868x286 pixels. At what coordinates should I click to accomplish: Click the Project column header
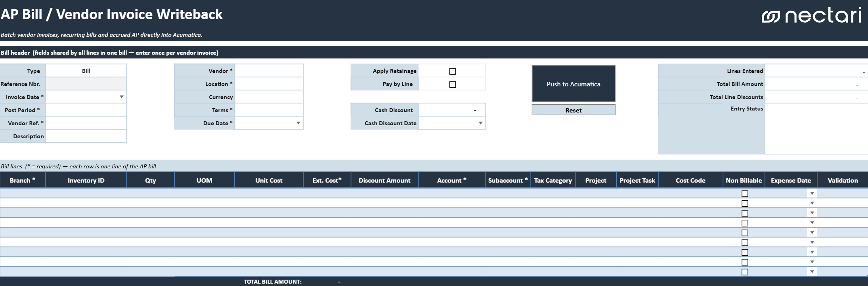(596, 180)
